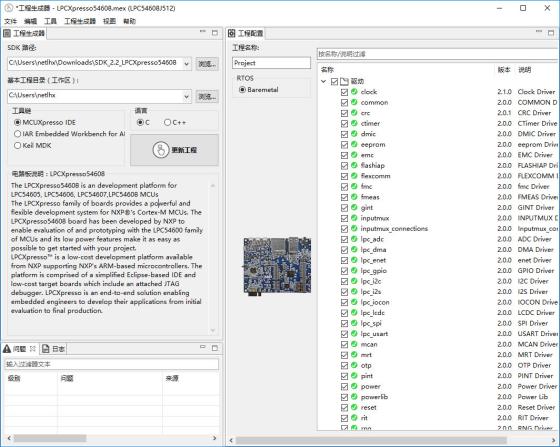This screenshot has width=560, height=447.
Task: Click the green status icon beside lpc_spi
Action: 354,323
